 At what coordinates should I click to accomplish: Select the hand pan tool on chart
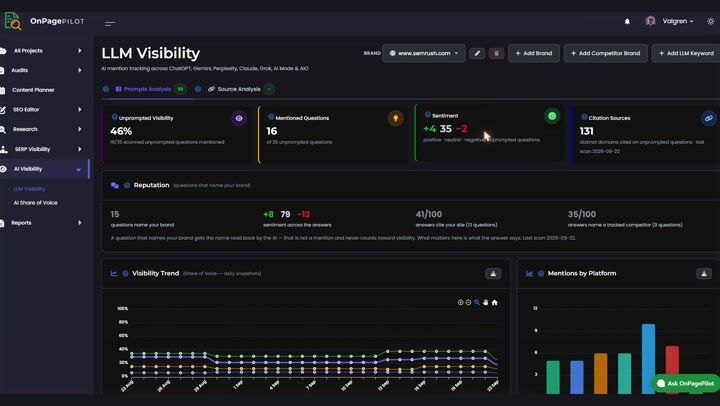485,302
